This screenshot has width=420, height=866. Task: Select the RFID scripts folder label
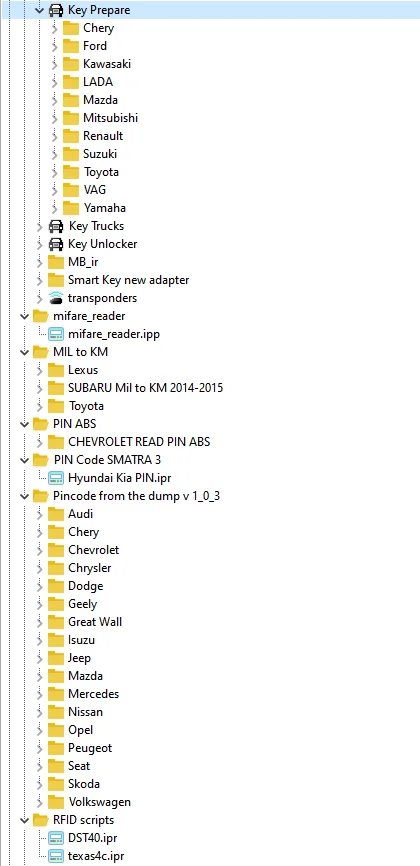[x=84, y=820]
